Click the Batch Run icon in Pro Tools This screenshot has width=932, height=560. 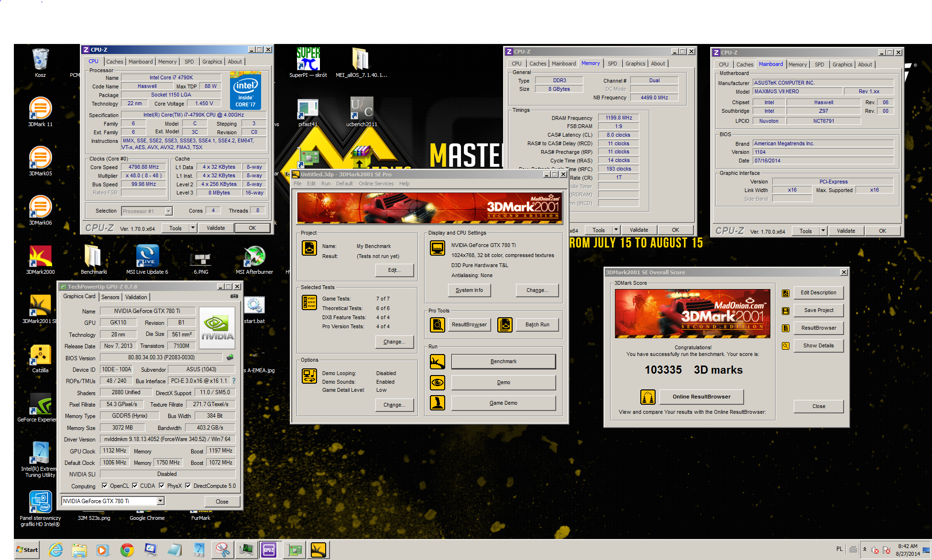pos(505,325)
